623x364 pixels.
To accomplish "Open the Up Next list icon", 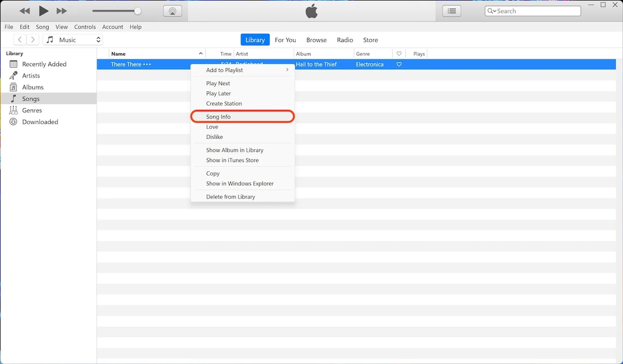I will (x=451, y=11).
